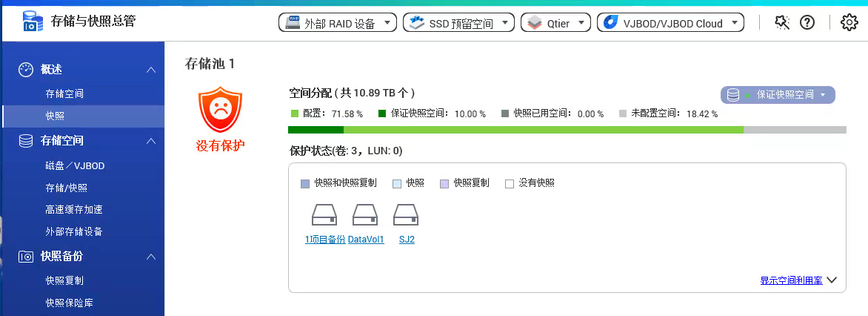Click the 没有快照 white legend swatch
The height and width of the screenshot is (316, 868).
coord(510,183)
